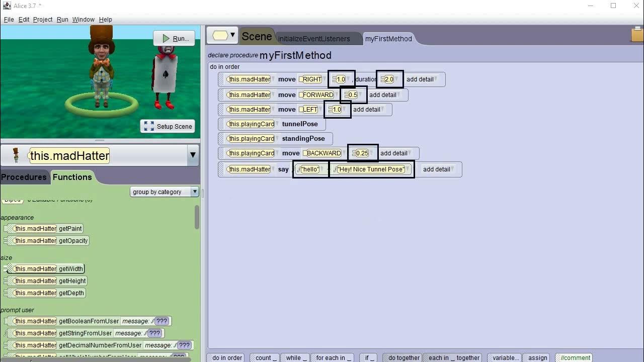The height and width of the screenshot is (362, 644).
Task: Select the Mad Hatter in the scene view
Action: pos(102,67)
